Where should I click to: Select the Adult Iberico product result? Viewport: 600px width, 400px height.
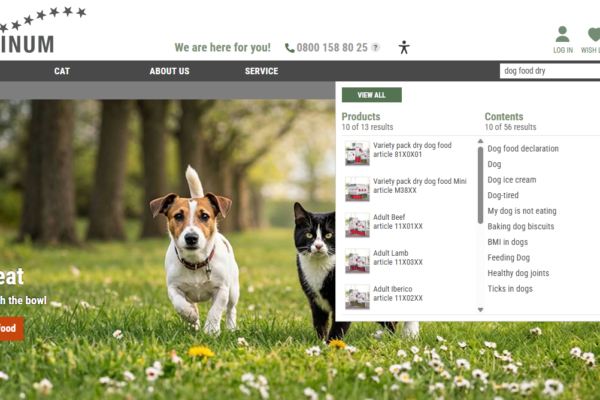tap(392, 293)
